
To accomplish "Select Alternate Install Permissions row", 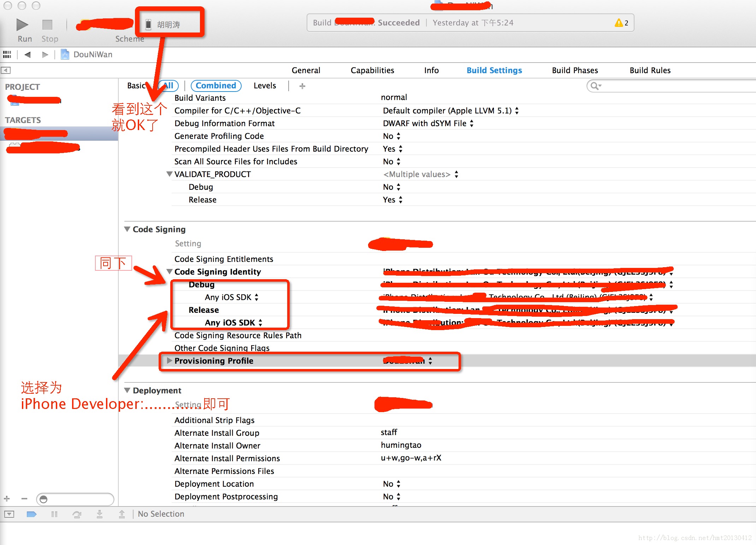I will (463, 458).
